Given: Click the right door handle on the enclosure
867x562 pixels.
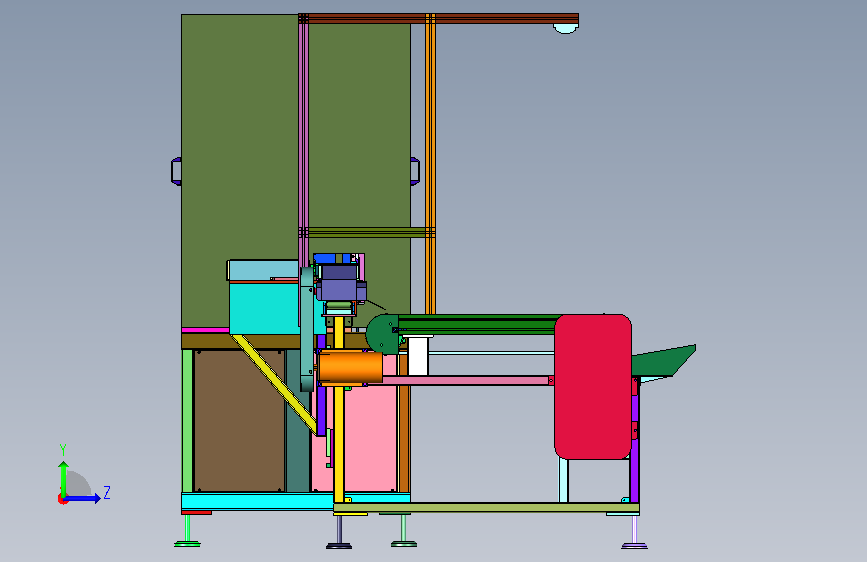Looking at the screenshot, I should (415, 170).
